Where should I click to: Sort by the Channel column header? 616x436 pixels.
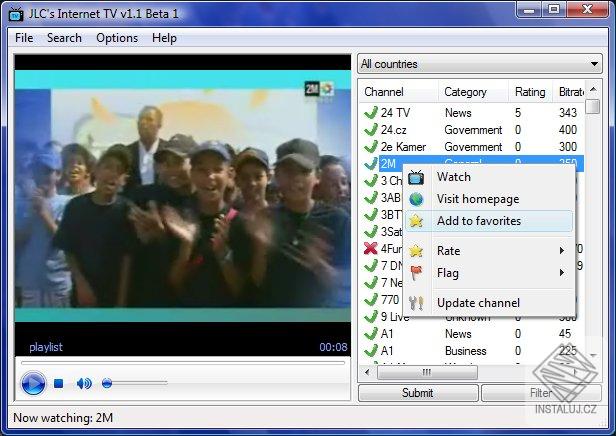[x=399, y=92]
